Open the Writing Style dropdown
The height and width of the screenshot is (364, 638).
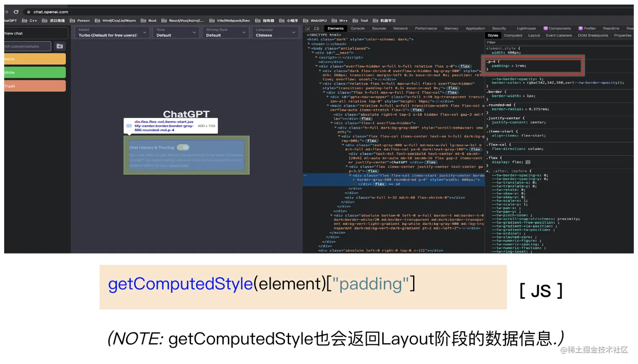click(225, 32)
